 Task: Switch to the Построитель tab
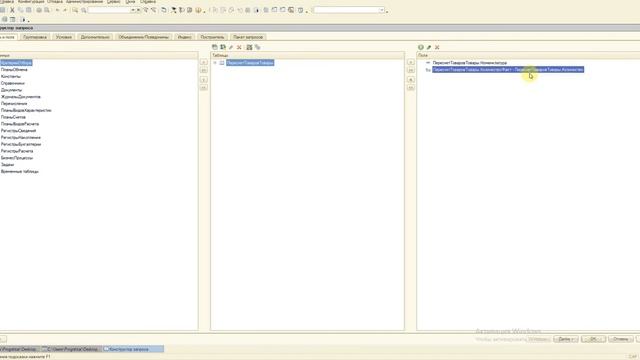coord(212,37)
